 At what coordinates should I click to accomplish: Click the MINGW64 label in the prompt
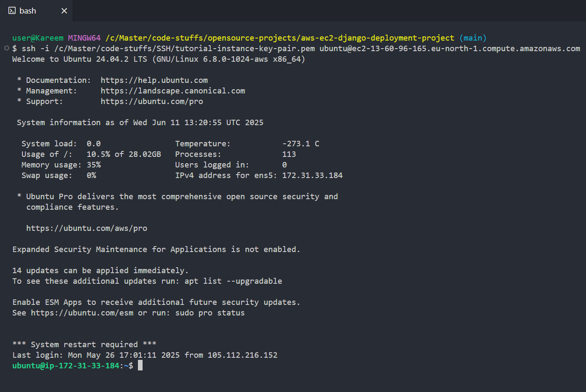pyautogui.click(x=84, y=38)
